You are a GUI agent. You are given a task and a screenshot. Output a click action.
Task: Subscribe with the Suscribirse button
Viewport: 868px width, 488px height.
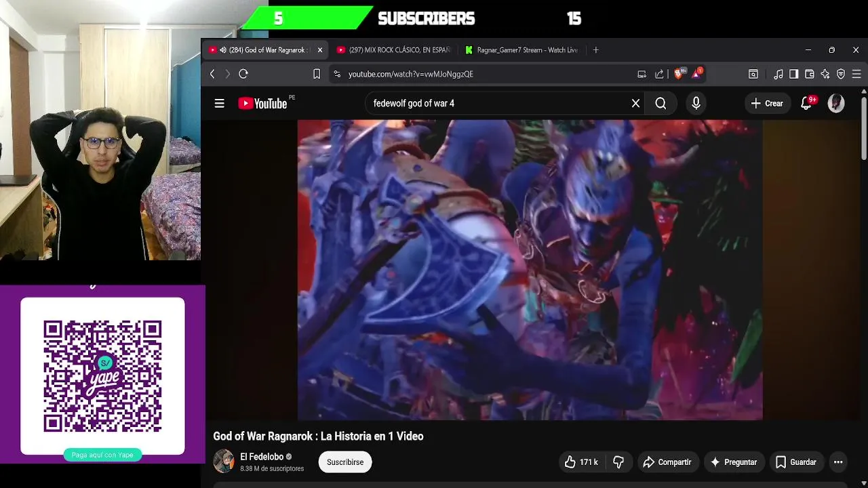(x=345, y=462)
